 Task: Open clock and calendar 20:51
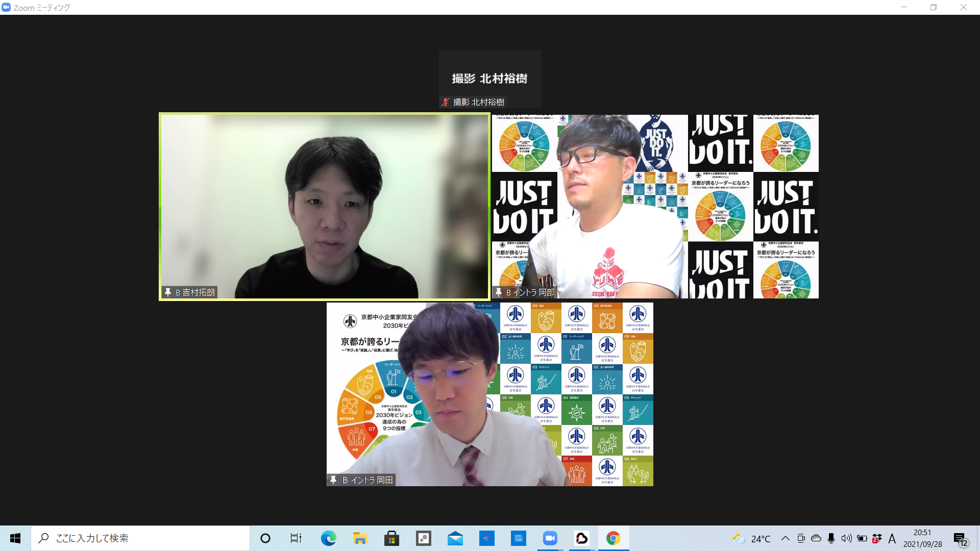click(x=923, y=538)
